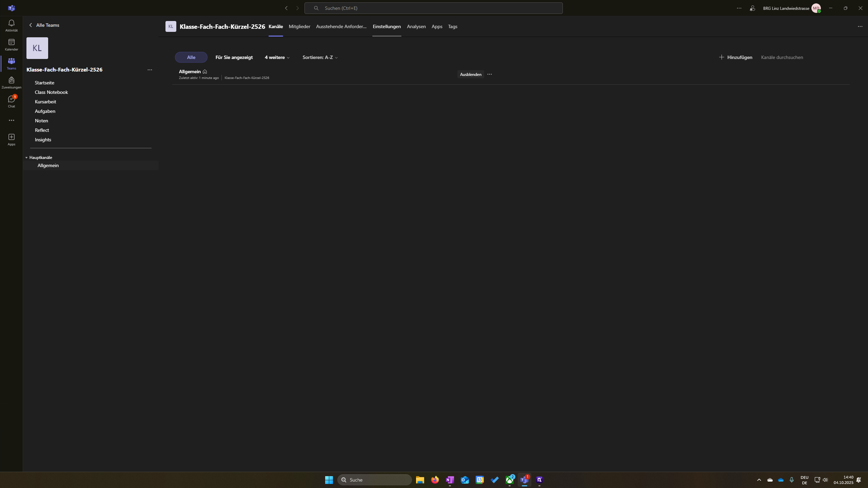
Task: Switch to the Einstellungen tab
Action: coord(387,26)
